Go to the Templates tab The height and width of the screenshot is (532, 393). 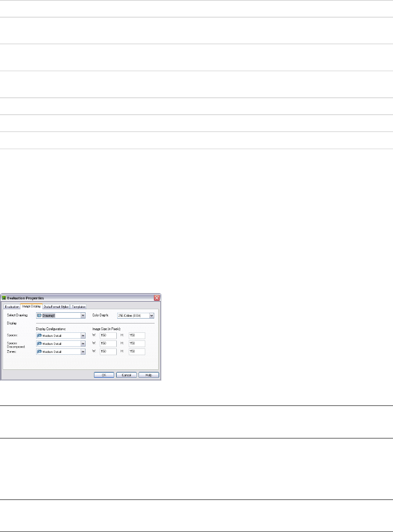(x=78, y=307)
